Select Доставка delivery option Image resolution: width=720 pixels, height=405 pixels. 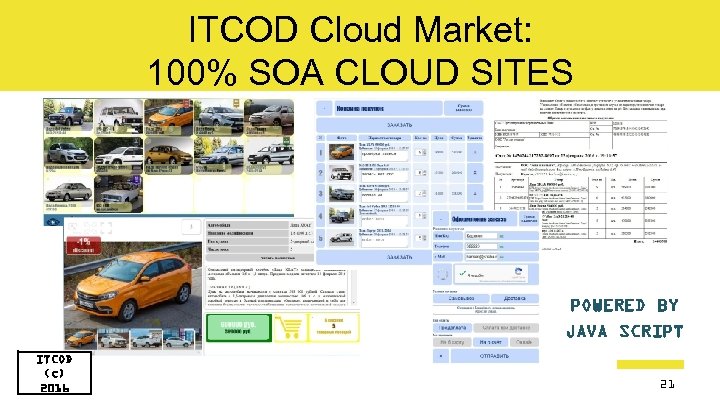(x=515, y=298)
